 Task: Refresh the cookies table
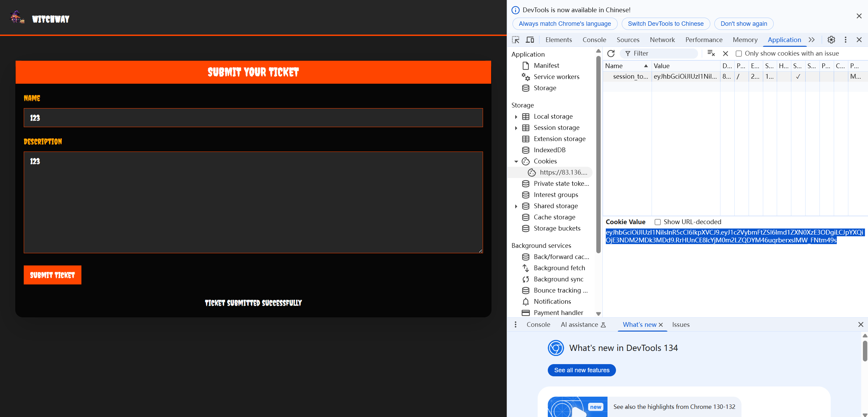click(x=611, y=54)
